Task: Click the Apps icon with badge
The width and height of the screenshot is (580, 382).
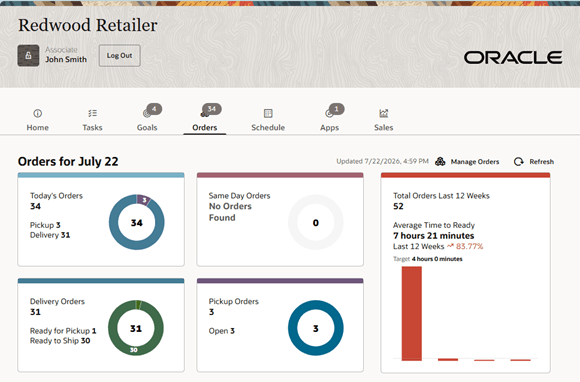Action: pyautogui.click(x=329, y=114)
